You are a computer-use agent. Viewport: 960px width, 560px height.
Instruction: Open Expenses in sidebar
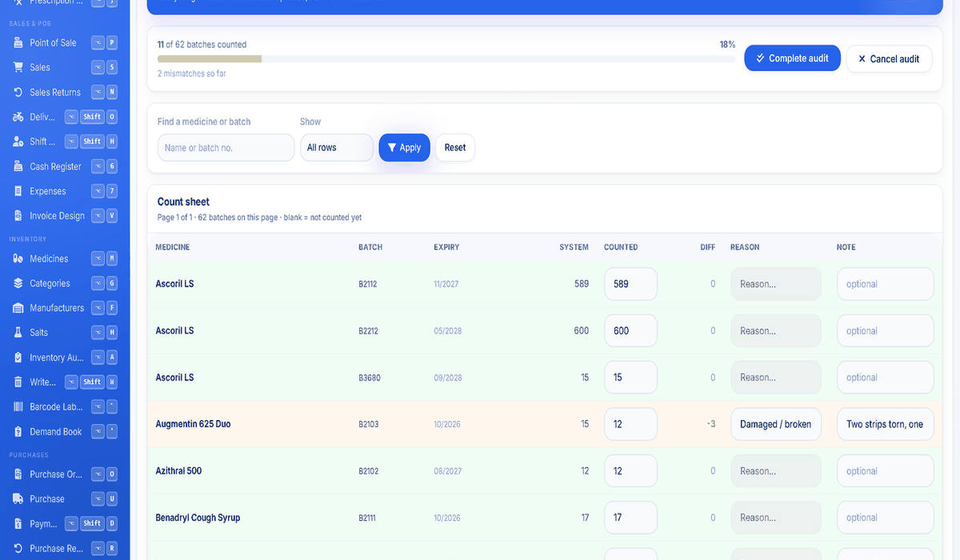[65, 191]
